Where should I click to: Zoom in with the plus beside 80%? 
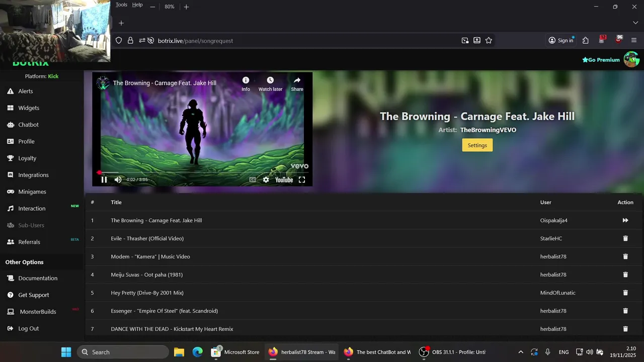(x=186, y=7)
